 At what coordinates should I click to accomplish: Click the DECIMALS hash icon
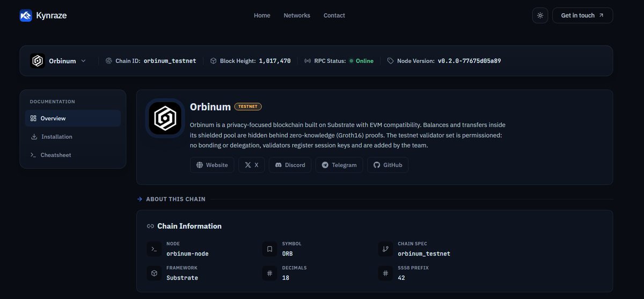click(270, 273)
